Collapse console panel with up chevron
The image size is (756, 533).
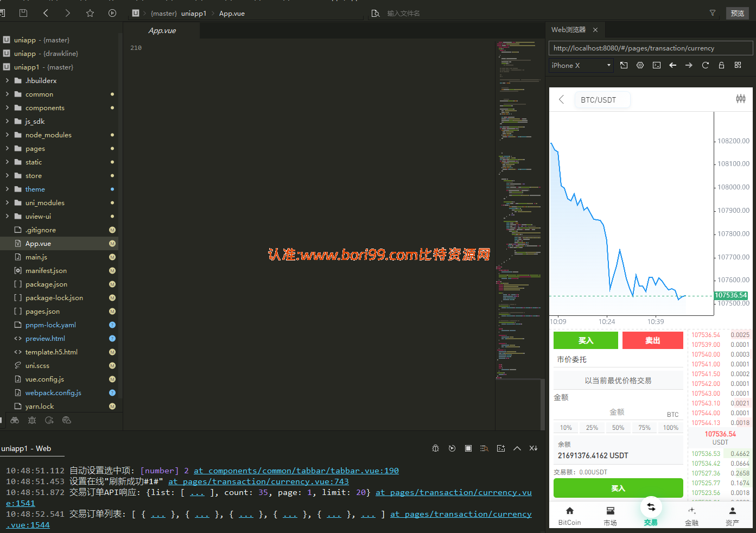coord(517,448)
